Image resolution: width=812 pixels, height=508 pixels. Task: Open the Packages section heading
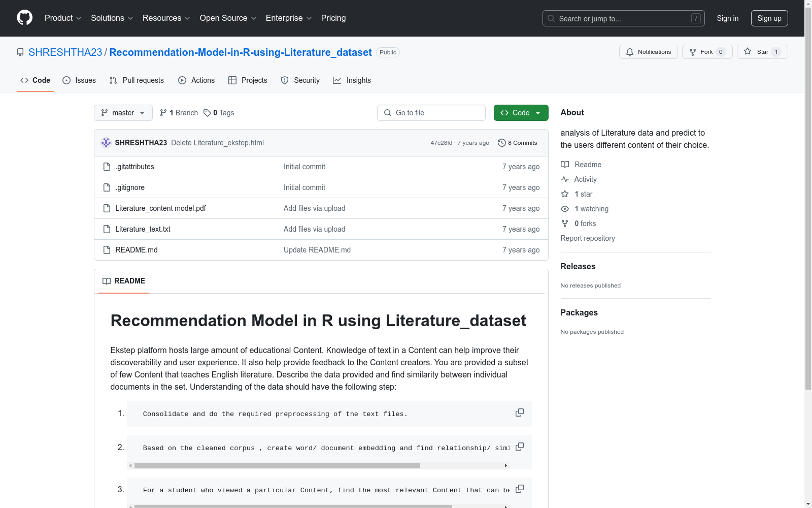pyautogui.click(x=579, y=312)
